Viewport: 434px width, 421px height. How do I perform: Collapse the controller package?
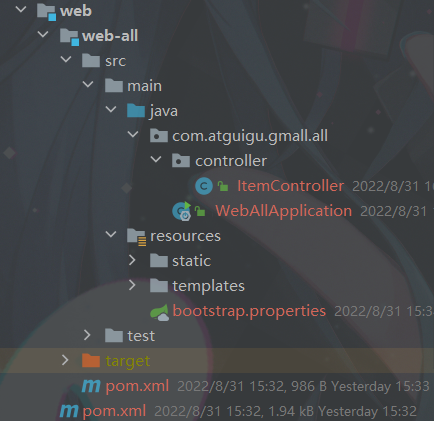click(156, 159)
